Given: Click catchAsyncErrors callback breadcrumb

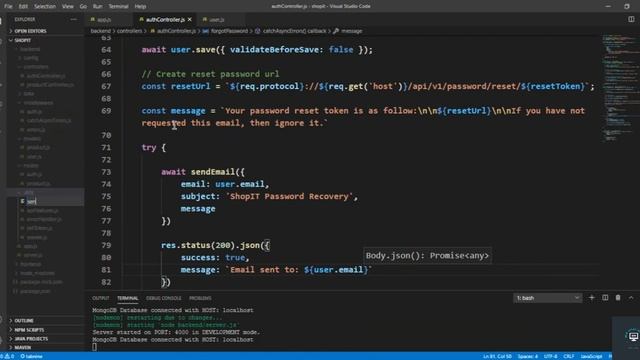Looking at the screenshot, I should (294, 31).
